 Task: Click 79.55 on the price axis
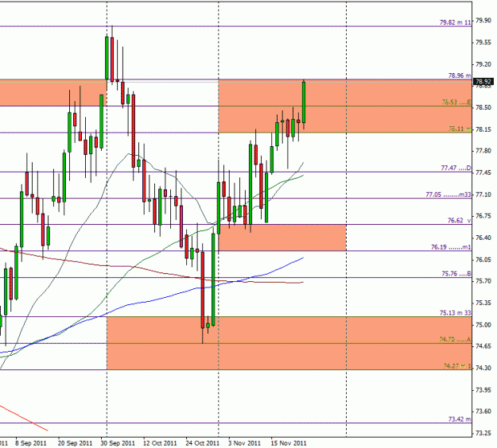483,43
